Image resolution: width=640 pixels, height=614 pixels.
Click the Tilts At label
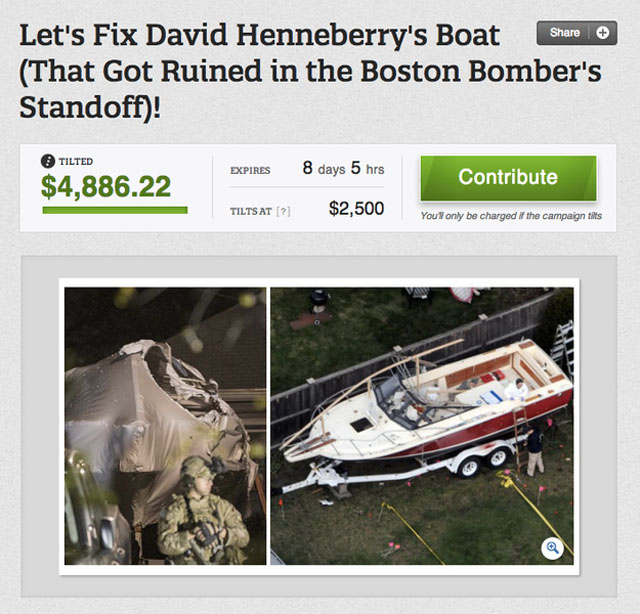pyautogui.click(x=251, y=211)
